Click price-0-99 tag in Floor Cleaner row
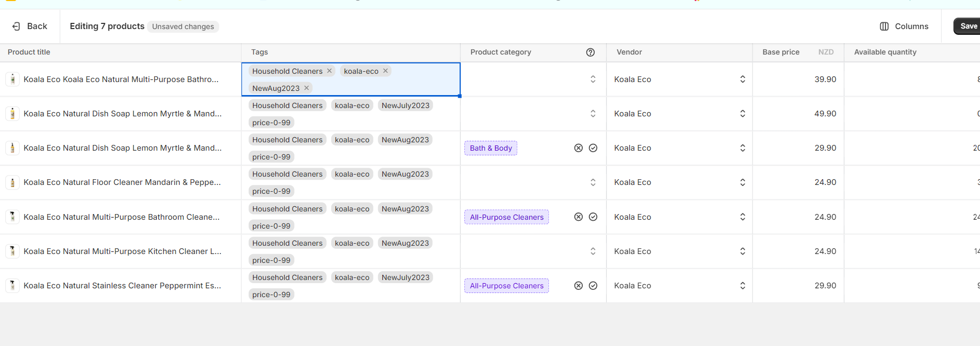The width and height of the screenshot is (980, 346). click(x=271, y=191)
